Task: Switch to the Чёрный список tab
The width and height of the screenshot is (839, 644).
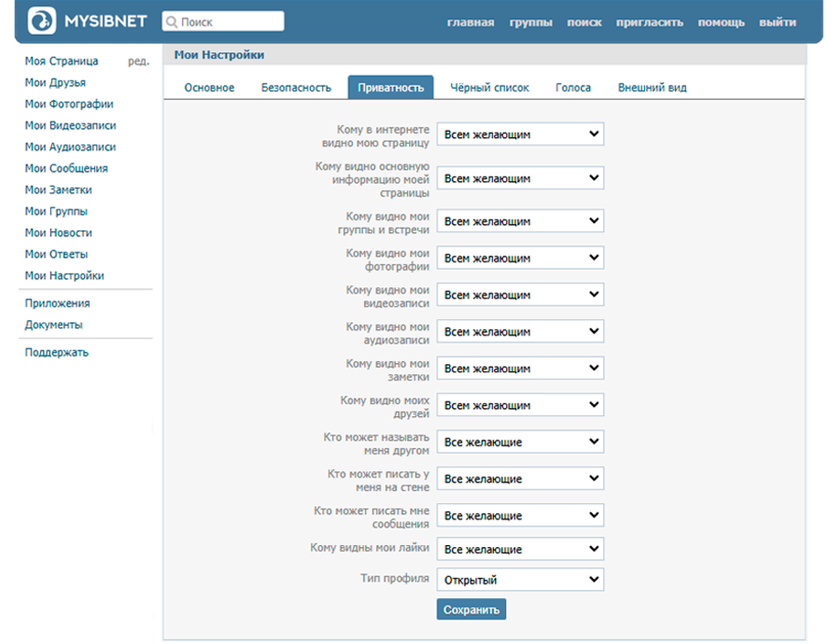Action: (x=489, y=88)
